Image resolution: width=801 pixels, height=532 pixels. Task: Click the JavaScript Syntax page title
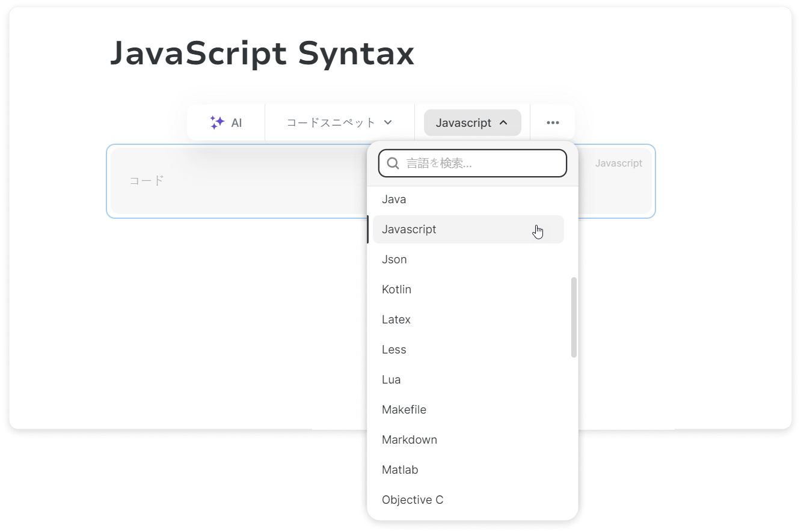coord(262,54)
